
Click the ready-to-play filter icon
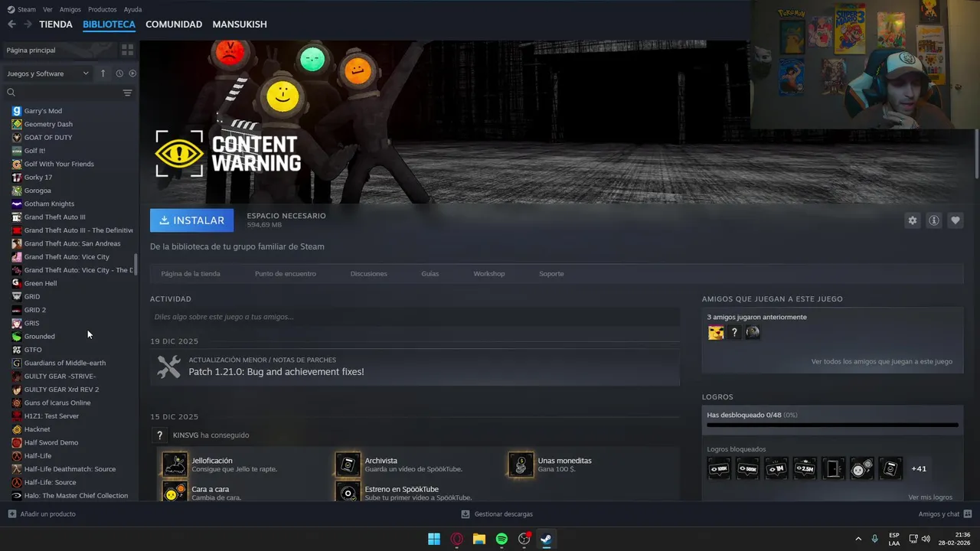(x=132, y=73)
